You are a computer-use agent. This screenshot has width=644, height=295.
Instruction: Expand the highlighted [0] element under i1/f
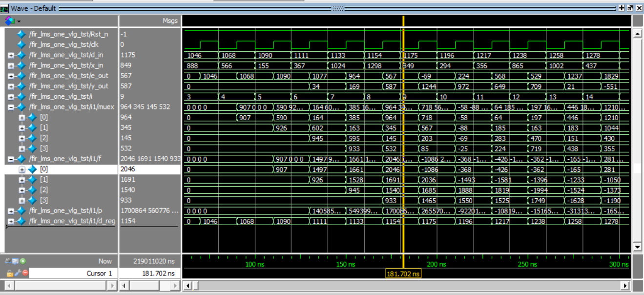(22, 169)
